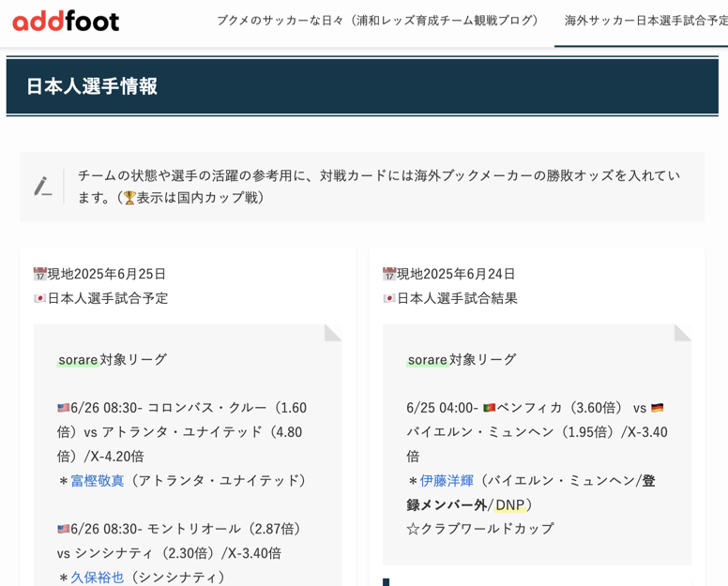This screenshot has width=728, height=586.
Task: Click the addfoot site logo
Action: tap(66, 22)
